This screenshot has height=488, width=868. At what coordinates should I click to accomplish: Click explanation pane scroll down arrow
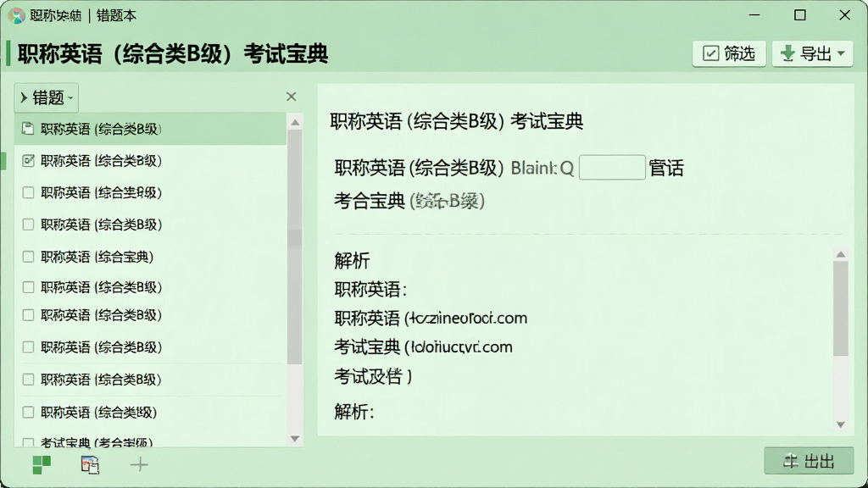click(x=840, y=424)
